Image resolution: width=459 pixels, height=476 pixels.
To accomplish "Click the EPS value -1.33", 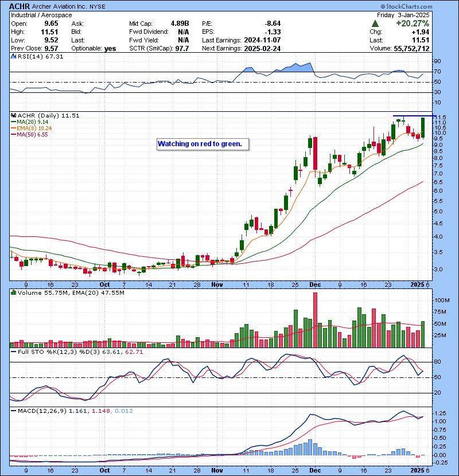I will coord(273,32).
